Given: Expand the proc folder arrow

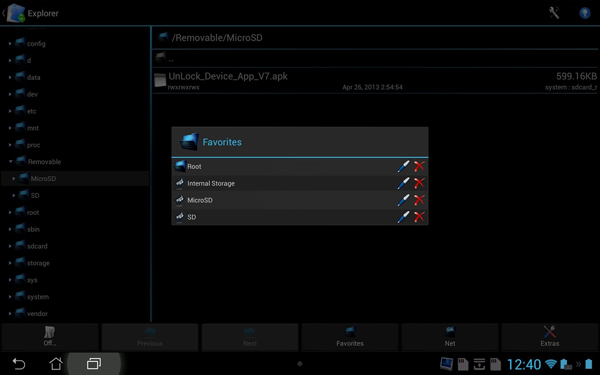Looking at the screenshot, I should (10, 145).
